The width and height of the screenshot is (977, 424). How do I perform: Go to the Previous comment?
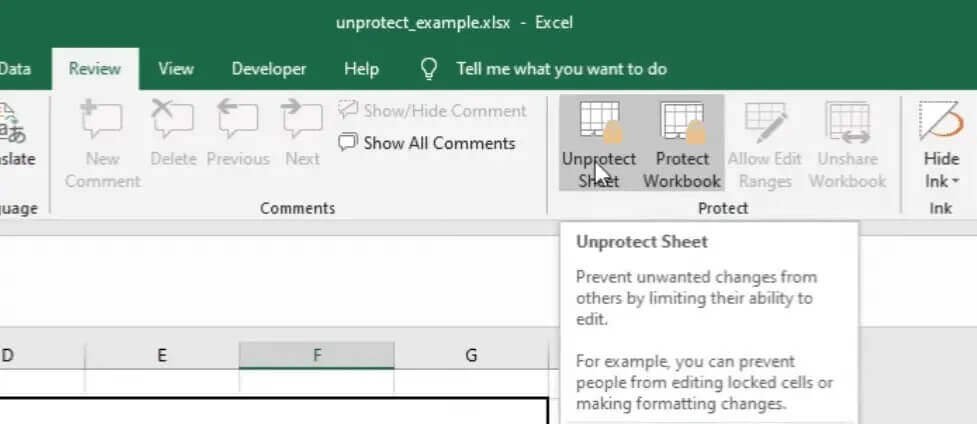[x=238, y=133]
